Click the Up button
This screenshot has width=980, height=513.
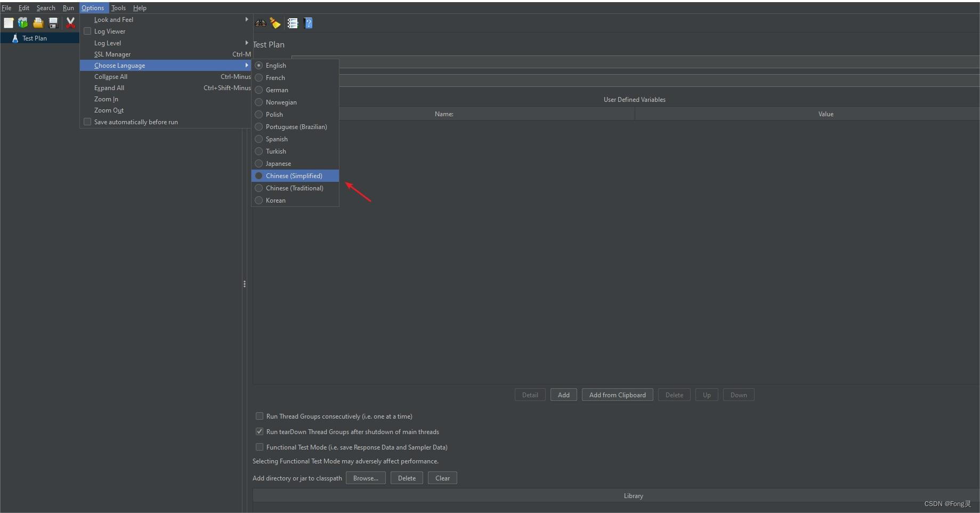[707, 395]
